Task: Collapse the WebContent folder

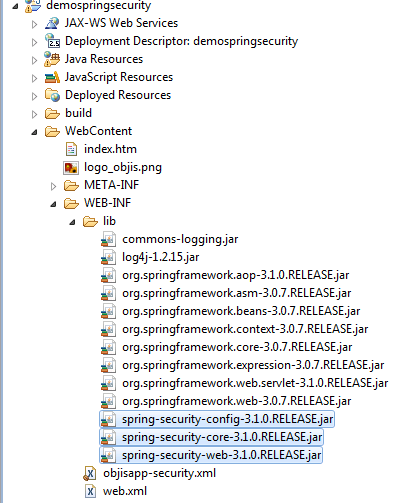Action: pos(34,132)
